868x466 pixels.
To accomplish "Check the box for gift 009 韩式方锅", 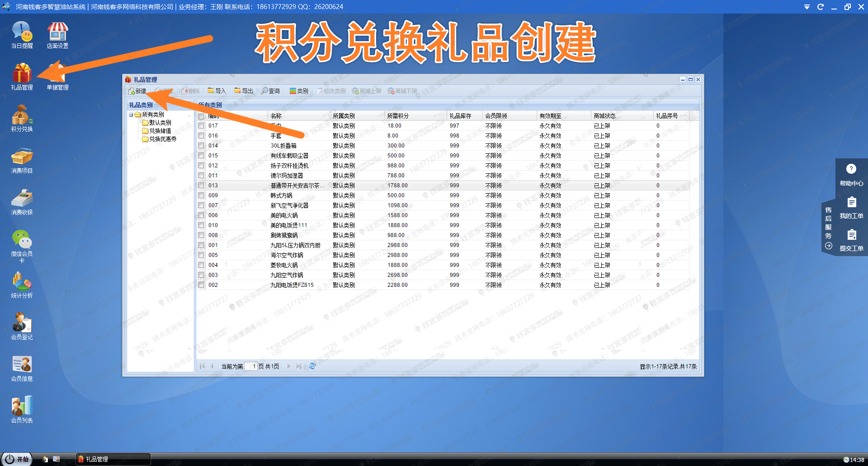I will pos(201,195).
